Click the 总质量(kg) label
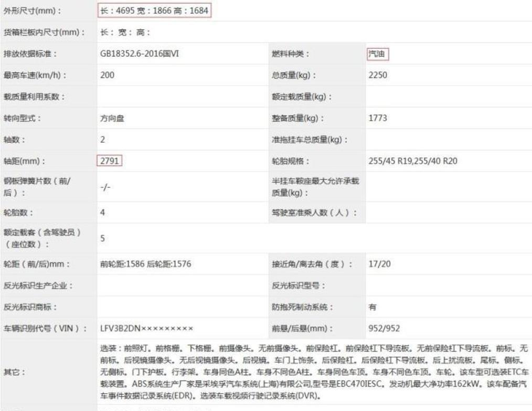The image size is (532, 411). 294,75
